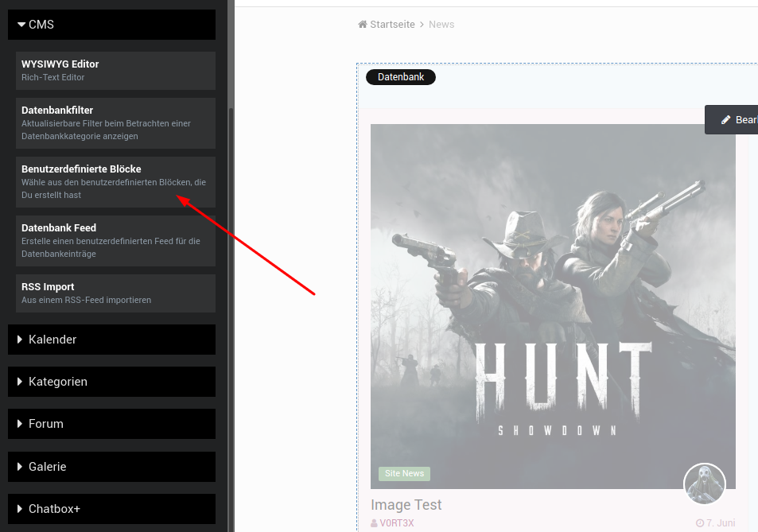Click the home icon in breadcrumb

363,24
